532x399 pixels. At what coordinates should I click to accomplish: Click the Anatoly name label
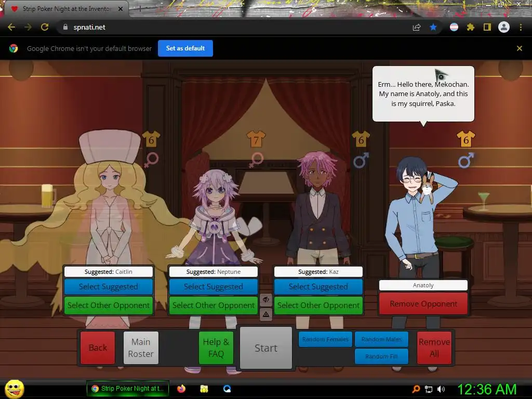pyautogui.click(x=423, y=285)
